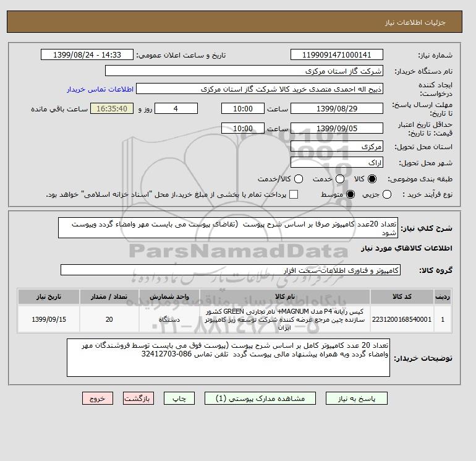Click product code 2231200168540001 cell

pyautogui.click(x=402, y=319)
